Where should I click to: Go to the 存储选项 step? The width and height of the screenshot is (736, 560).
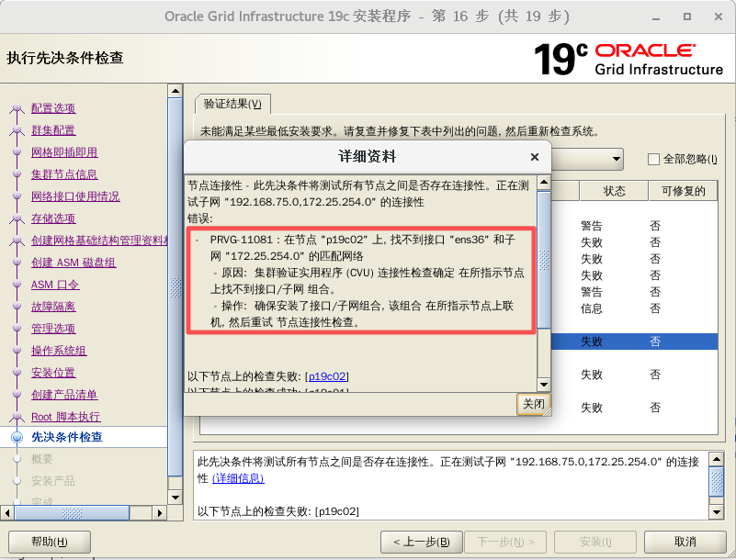pyautogui.click(x=53, y=218)
